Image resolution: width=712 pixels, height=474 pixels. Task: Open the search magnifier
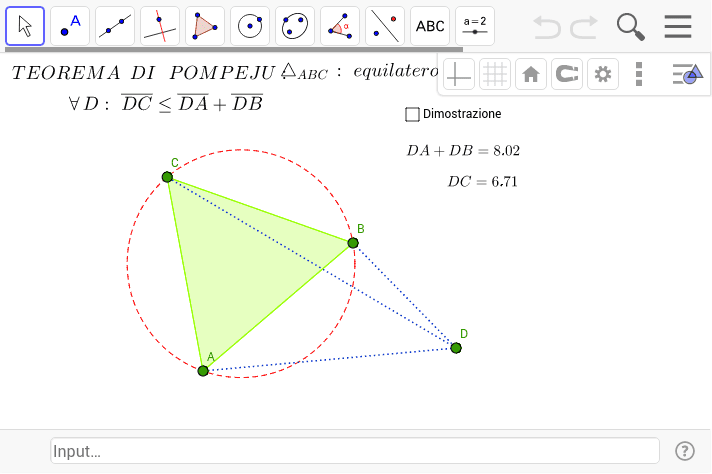[x=631, y=27]
